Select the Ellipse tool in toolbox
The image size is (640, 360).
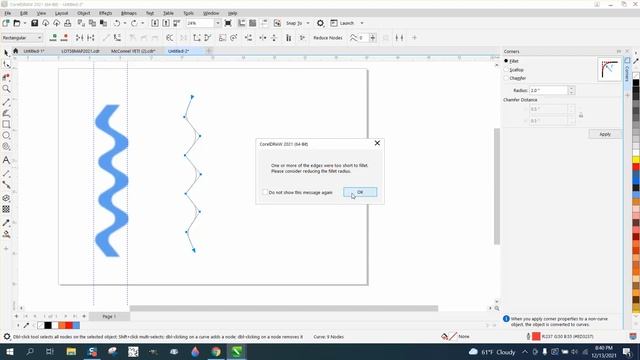point(7,135)
